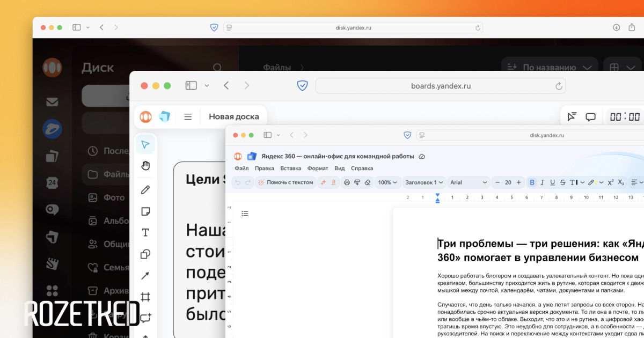Toggle Underline formatting
Viewport: 644px width, 338px height.
coord(552,182)
